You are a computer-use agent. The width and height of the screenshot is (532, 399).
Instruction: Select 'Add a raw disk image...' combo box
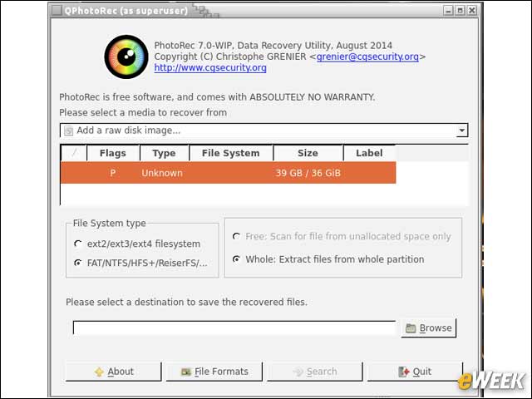264,131
